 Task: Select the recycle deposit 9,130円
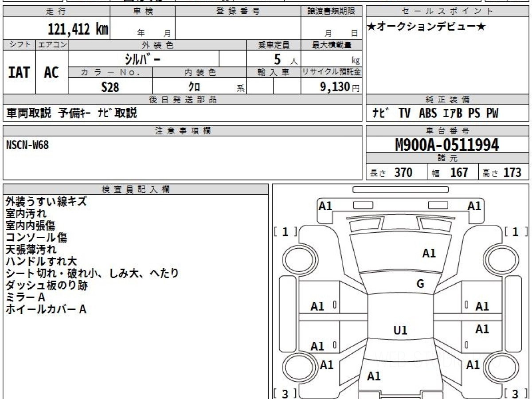pyautogui.click(x=340, y=87)
